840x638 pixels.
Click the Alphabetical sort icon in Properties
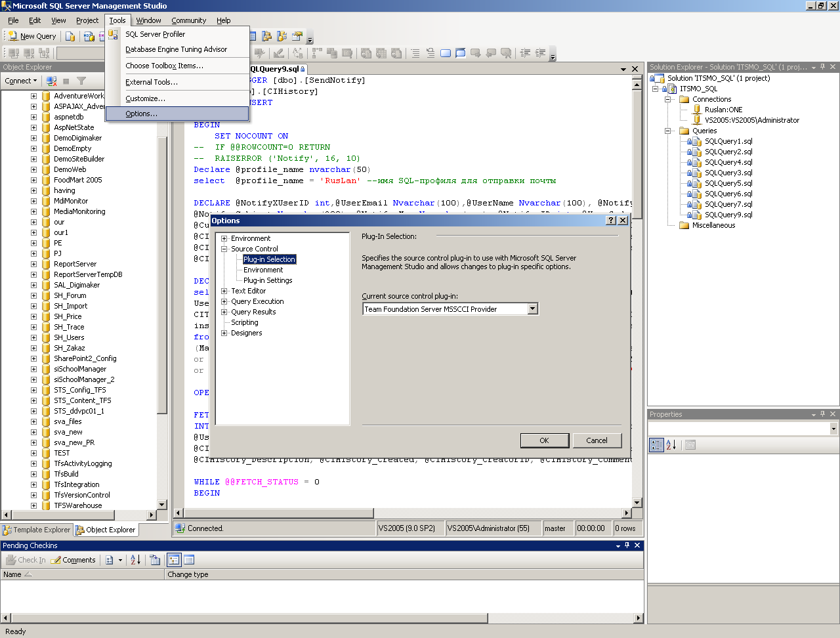[x=671, y=444]
